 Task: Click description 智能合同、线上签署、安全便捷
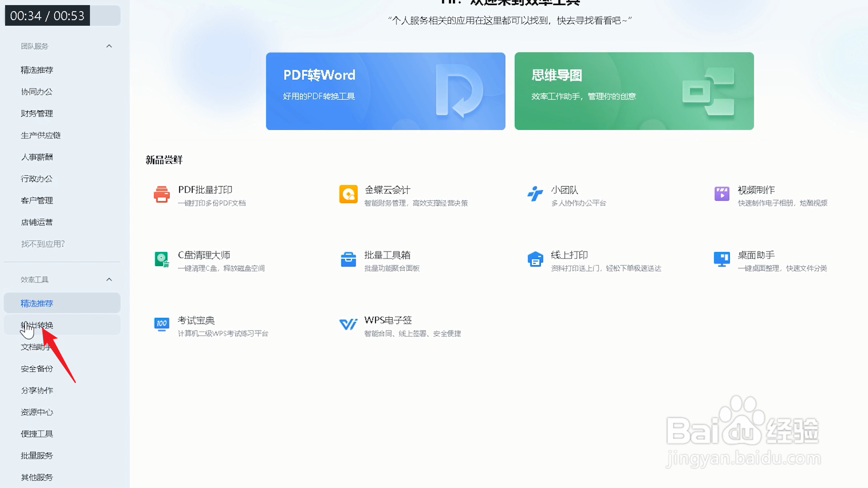pos(413,333)
